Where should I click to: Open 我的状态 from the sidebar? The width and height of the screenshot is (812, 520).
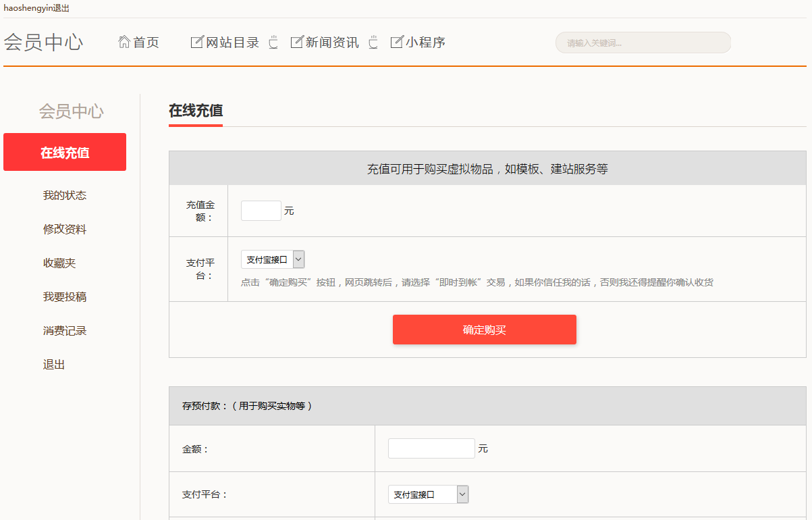(65, 195)
